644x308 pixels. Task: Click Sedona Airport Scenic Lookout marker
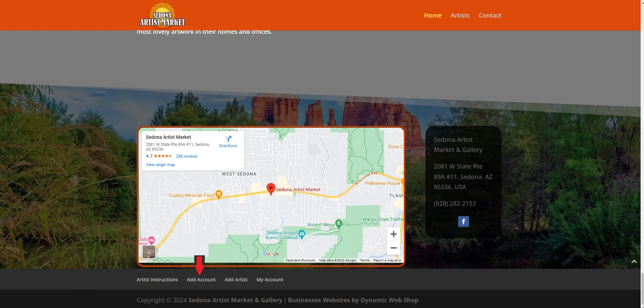coord(302,234)
